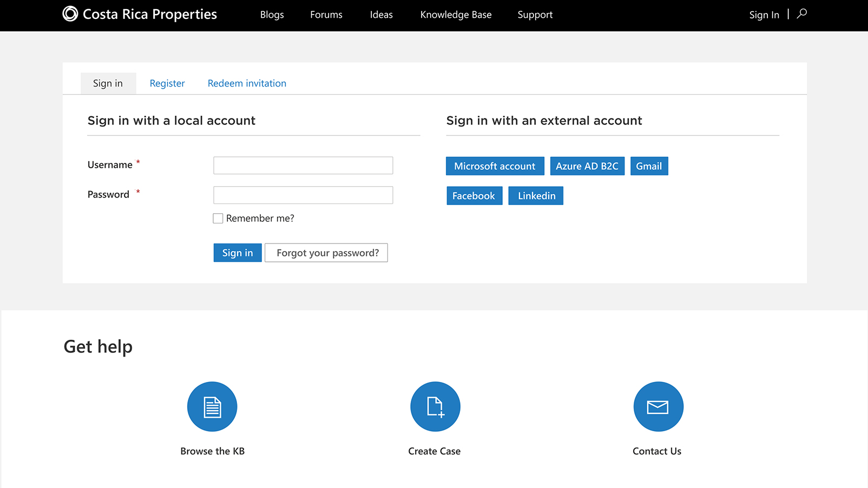
Task: Click the Contact Us envelope icon
Action: tap(658, 407)
